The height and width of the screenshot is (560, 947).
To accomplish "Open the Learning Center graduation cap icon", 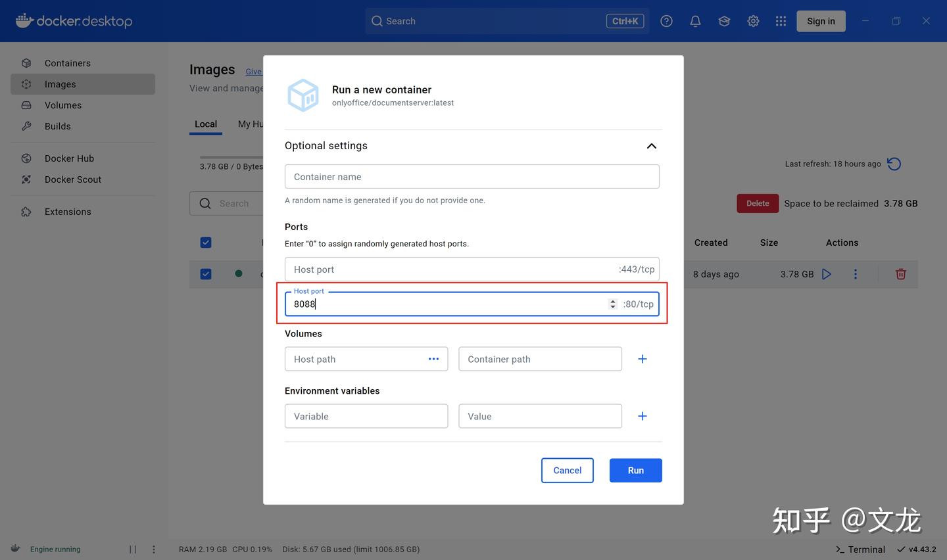I will coord(724,20).
